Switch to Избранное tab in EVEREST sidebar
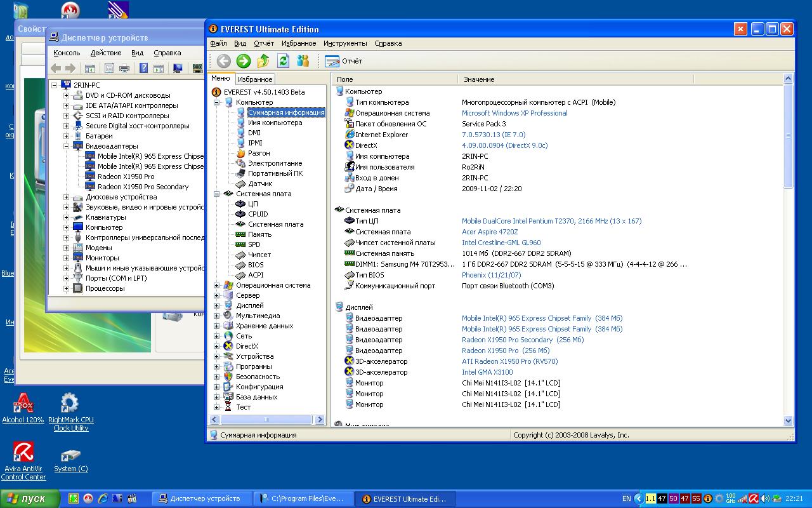 pos(255,79)
